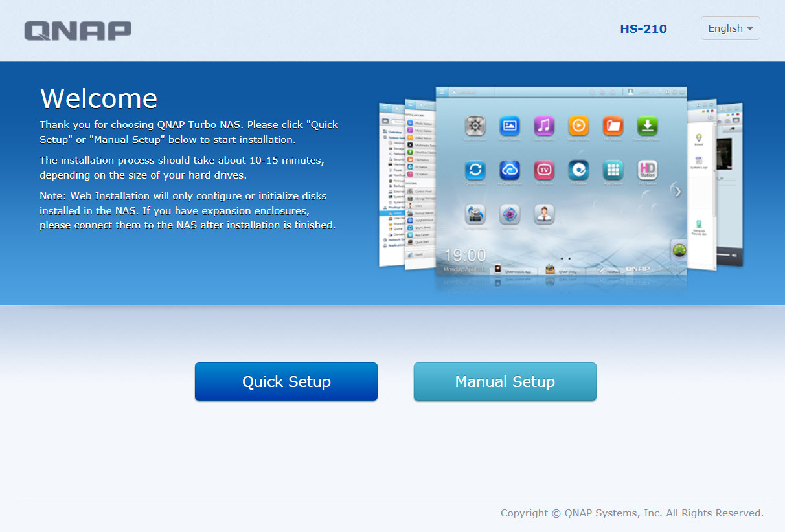
Task: Click the File Station folder icon in preview
Action: tap(613, 126)
